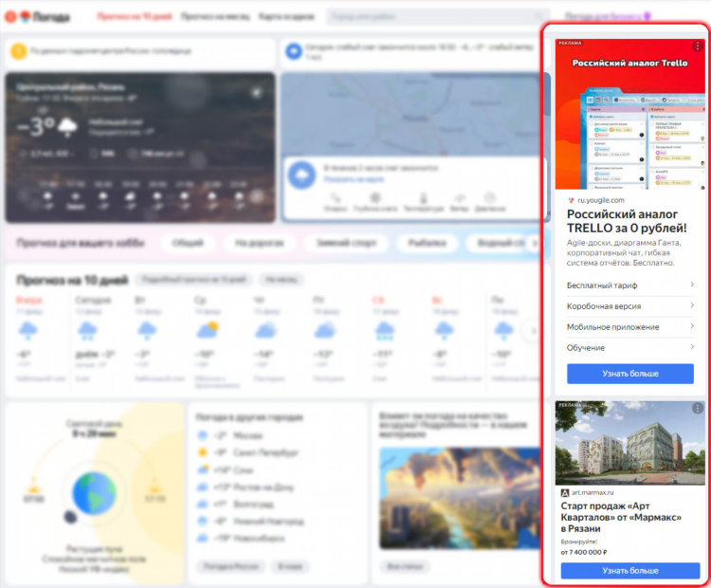Click the price text от 7 400 000 ₽
The image size is (711, 588).
coord(584,552)
